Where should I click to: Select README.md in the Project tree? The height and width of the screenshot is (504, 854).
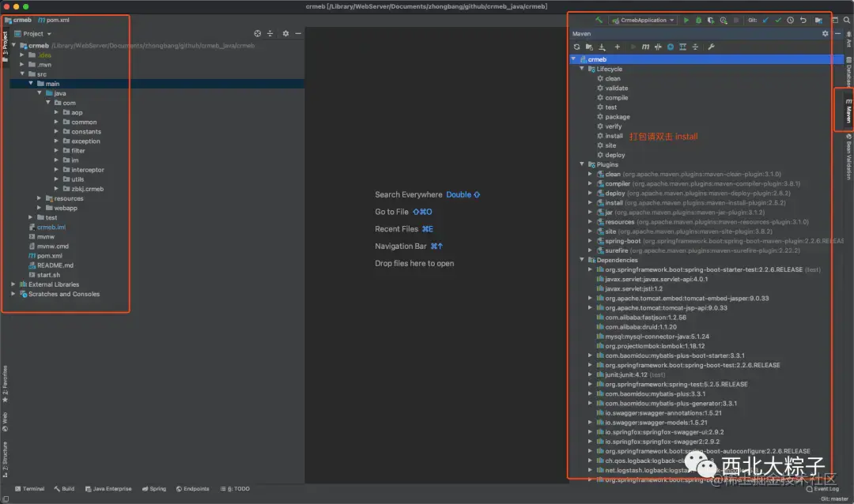pos(51,265)
